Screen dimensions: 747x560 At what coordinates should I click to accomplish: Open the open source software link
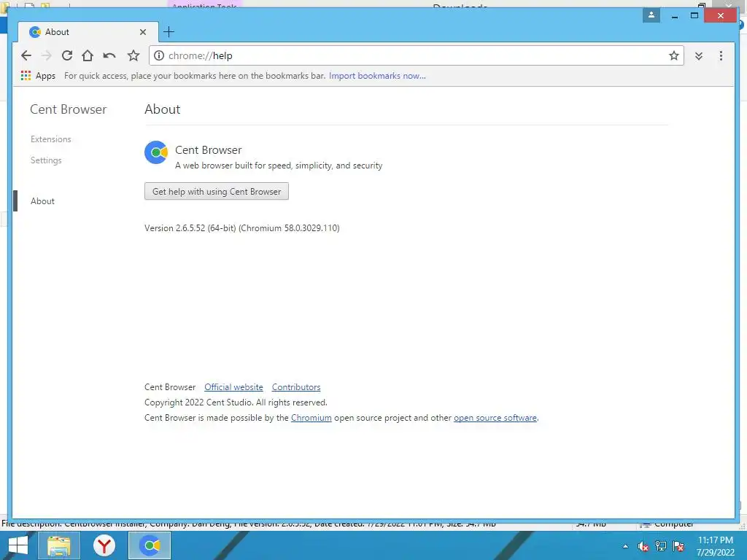495,418
